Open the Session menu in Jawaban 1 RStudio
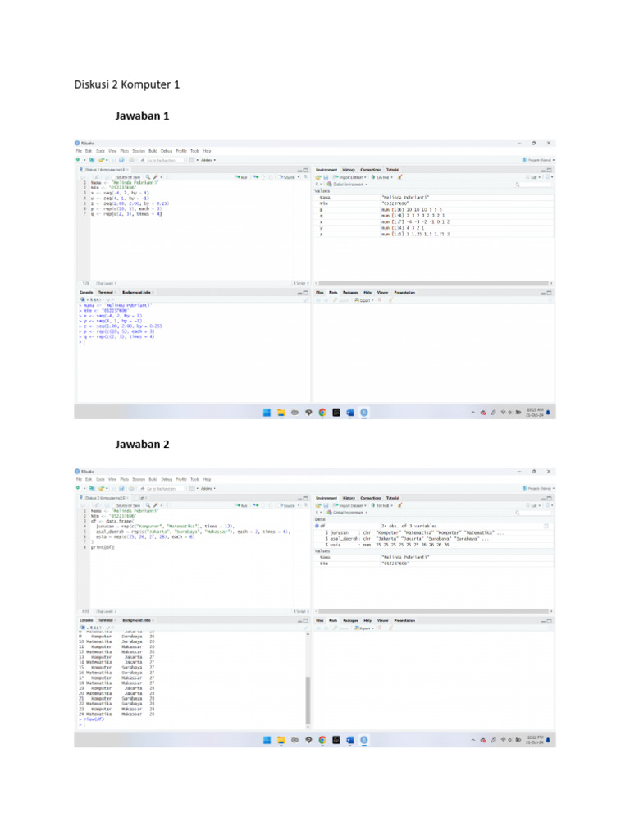 coord(138,151)
